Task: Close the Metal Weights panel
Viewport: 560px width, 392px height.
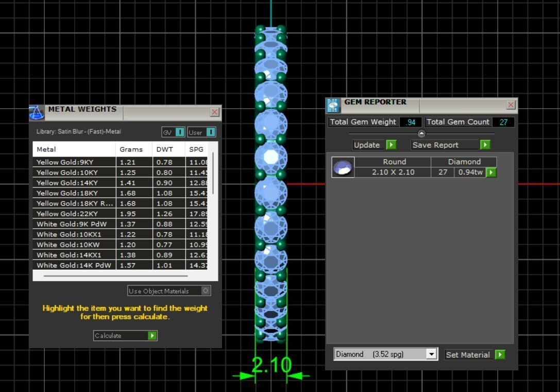Action: tap(214, 112)
